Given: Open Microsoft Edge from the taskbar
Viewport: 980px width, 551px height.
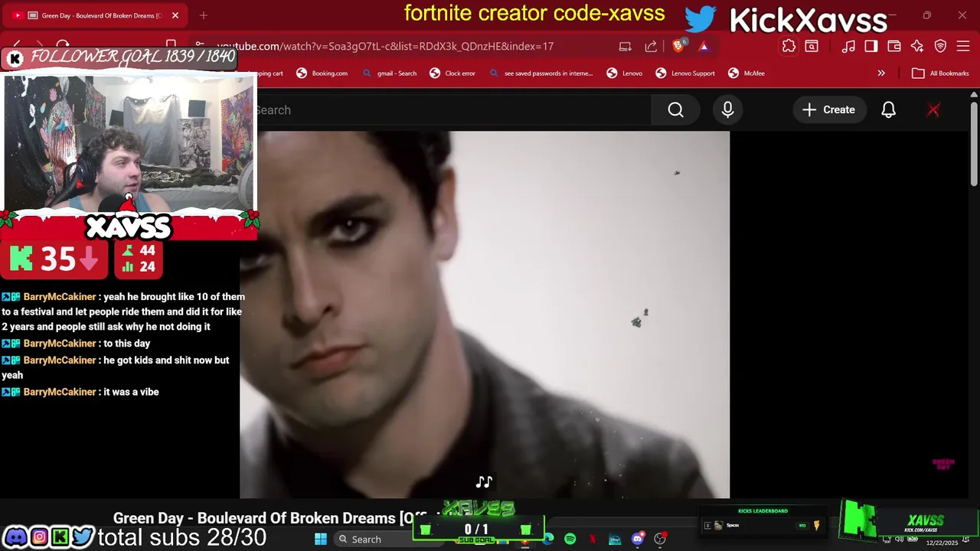Looking at the screenshot, I should pos(548,540).
